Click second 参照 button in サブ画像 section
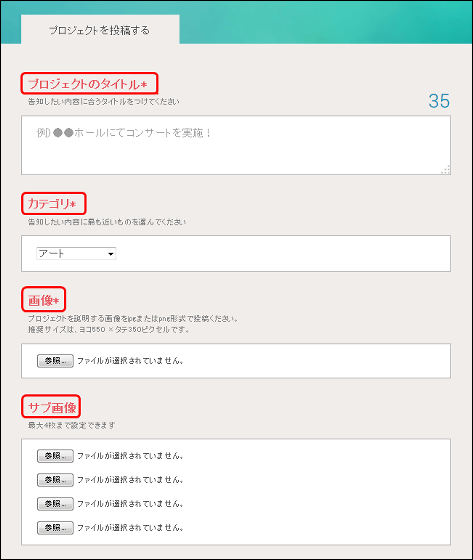 tap(55, 480)
